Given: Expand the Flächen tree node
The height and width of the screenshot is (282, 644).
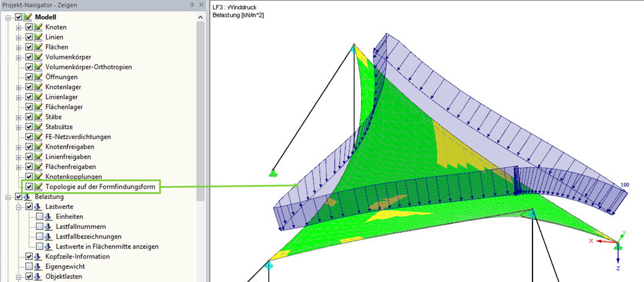Looking at the screenshot, I should pos(18,47).
